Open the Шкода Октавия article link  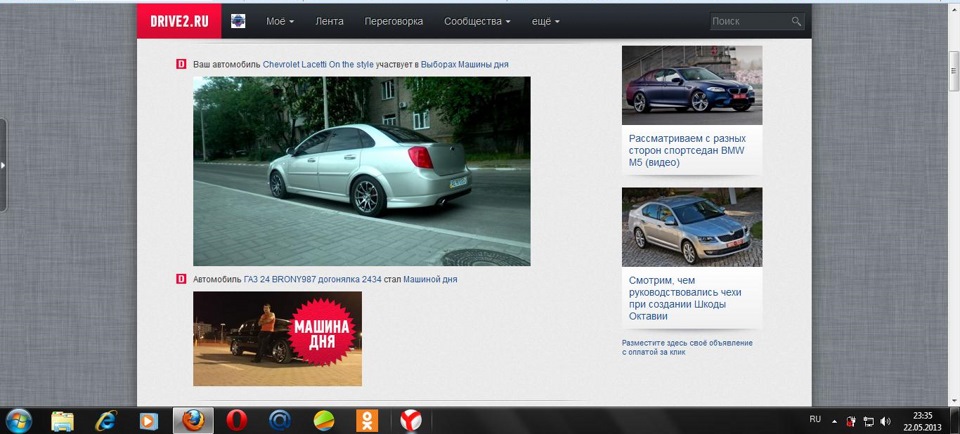[x=685, y=298]
